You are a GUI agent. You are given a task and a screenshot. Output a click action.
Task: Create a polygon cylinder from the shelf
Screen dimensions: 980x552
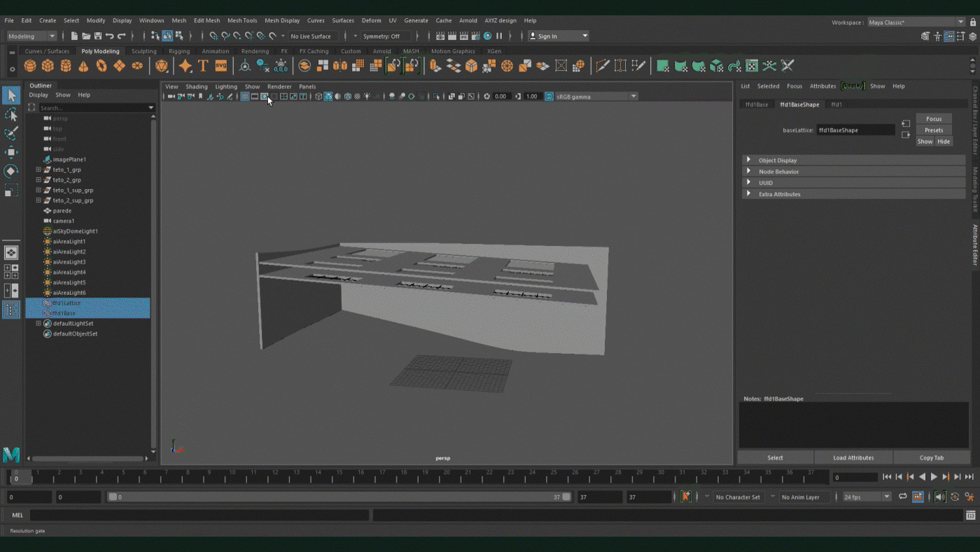(x=66, y=66)
